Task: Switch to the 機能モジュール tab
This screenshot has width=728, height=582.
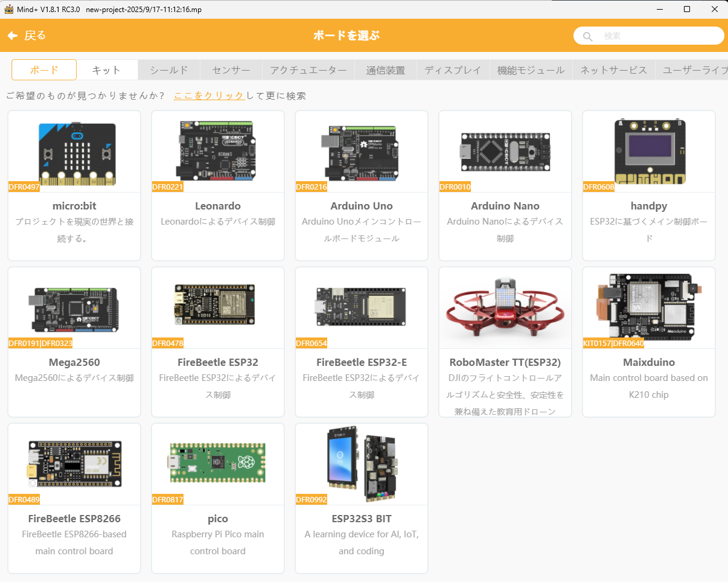Action: point(531,70)
